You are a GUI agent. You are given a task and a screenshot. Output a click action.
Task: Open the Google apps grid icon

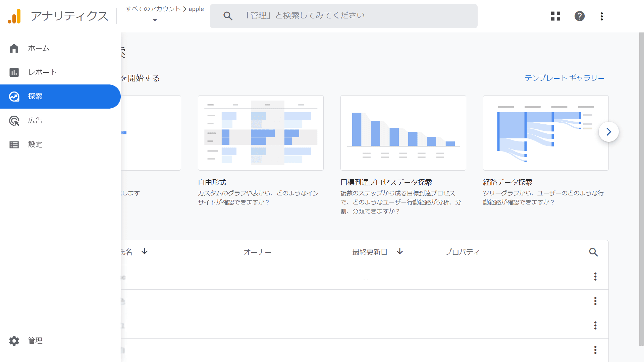click(555, 16)
